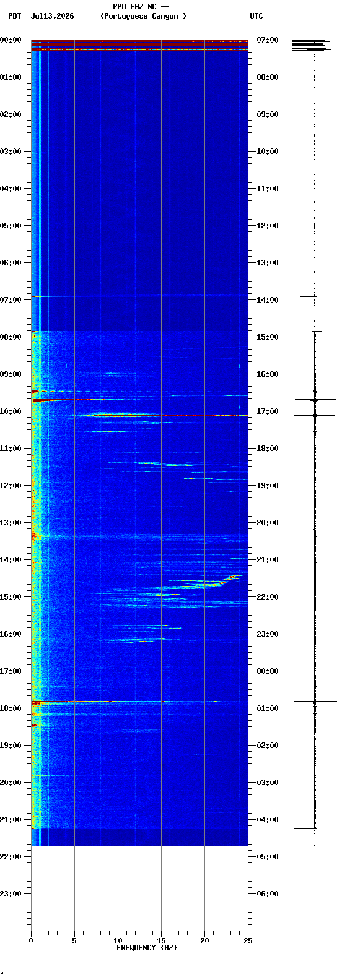
Task: Click the UTC time label '19:00'
Action: click(x=268, y=486)
